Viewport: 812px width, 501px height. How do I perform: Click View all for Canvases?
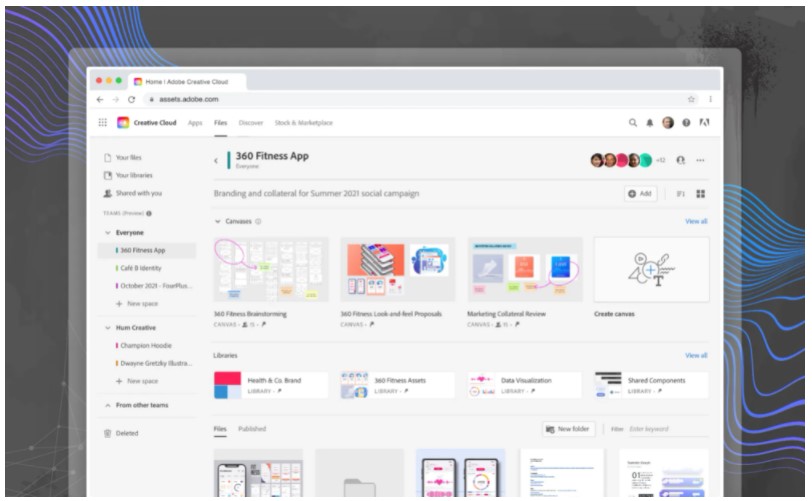point(696,221)
